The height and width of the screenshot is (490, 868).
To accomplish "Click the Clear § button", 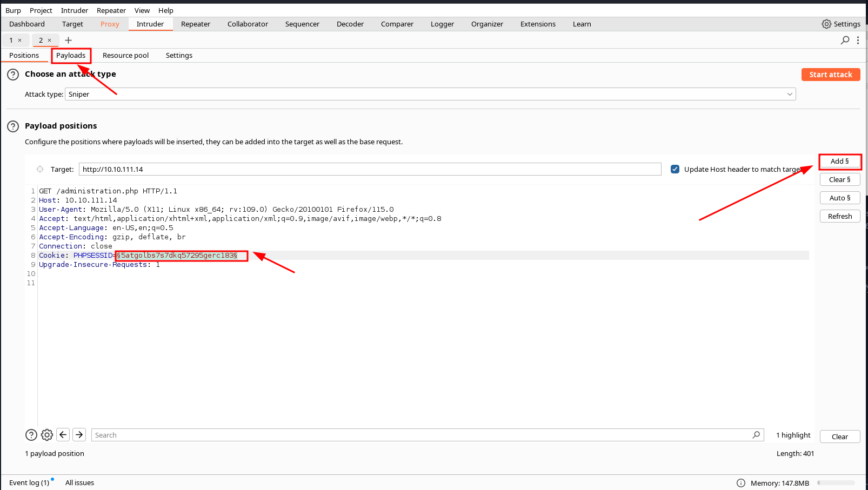I will click(839, 179).
